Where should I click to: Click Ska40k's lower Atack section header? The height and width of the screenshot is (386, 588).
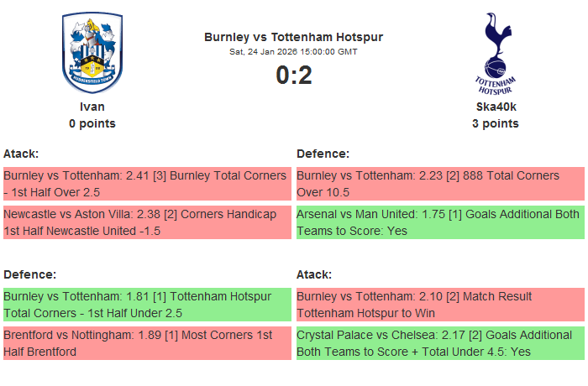(314, 274)
